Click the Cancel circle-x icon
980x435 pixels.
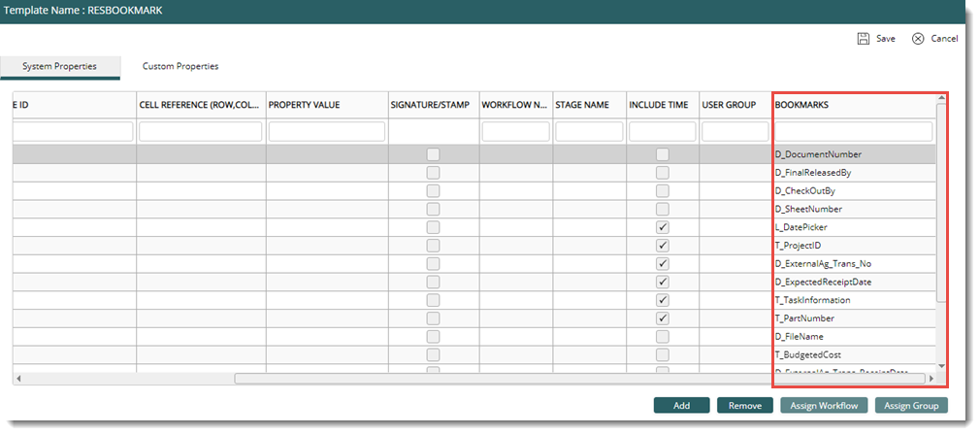(918, 38)
